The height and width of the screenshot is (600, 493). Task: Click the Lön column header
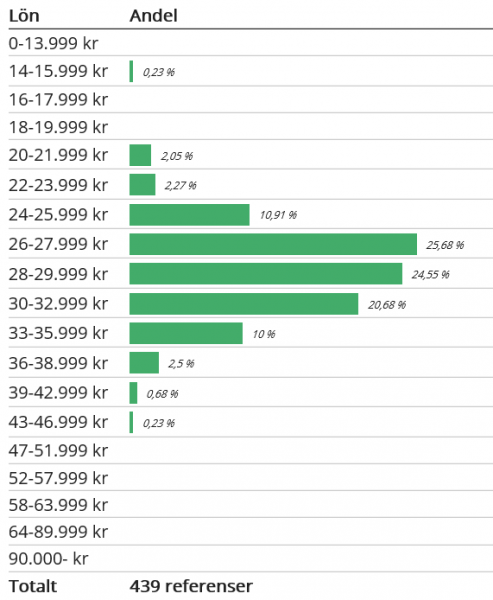24,16
